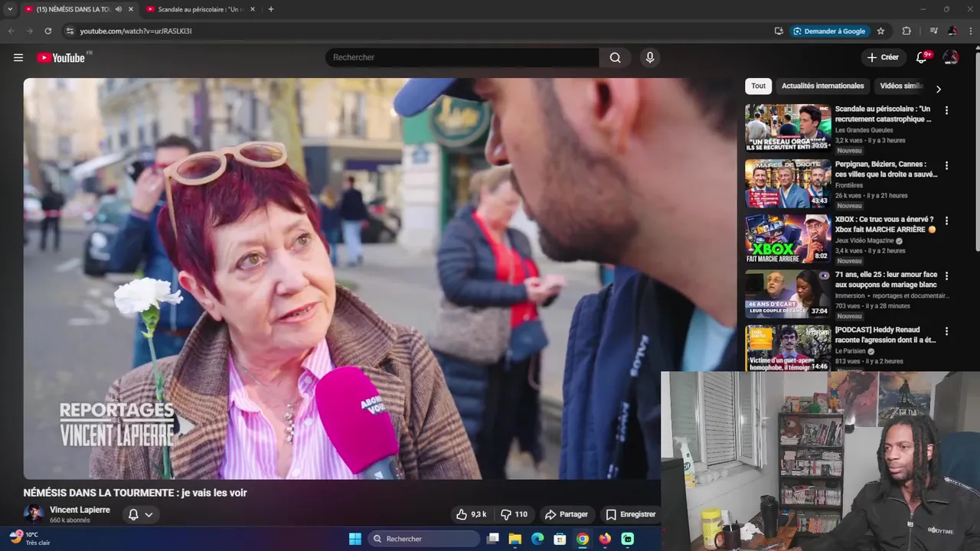Open options for 71 ans, elle 25 video

pyautogui.click(x=946, y=275)
